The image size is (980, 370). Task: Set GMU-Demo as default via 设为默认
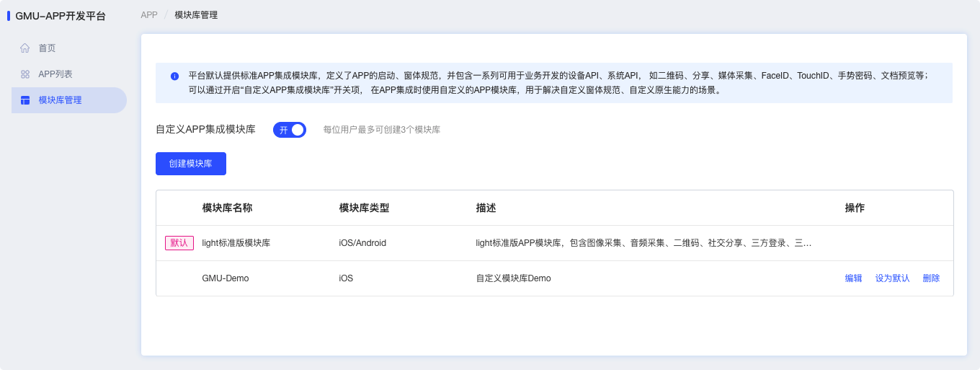[x=892, y=278]
